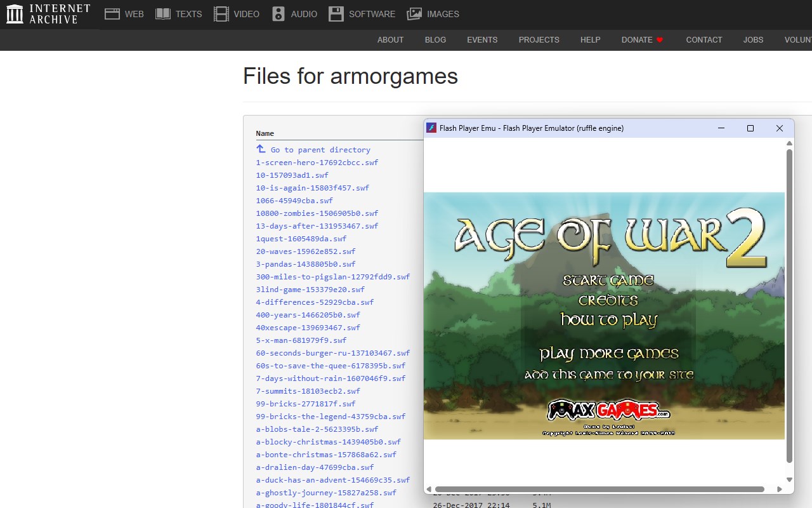
Task: Maximize the Flash Player Emu window
Action: point(750,128)
